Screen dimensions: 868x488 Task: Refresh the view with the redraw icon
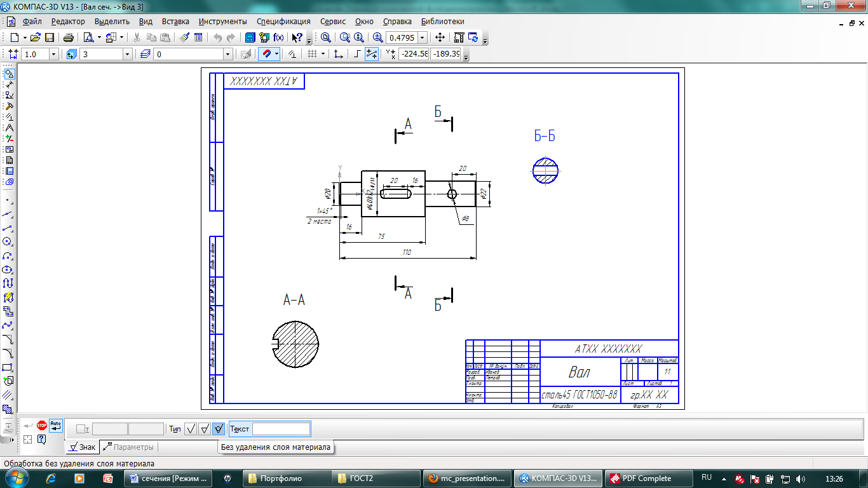pos(473,37)
